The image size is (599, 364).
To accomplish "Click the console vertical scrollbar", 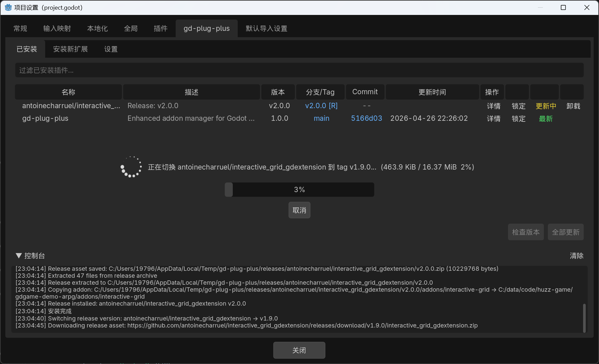I will point(584,318).
